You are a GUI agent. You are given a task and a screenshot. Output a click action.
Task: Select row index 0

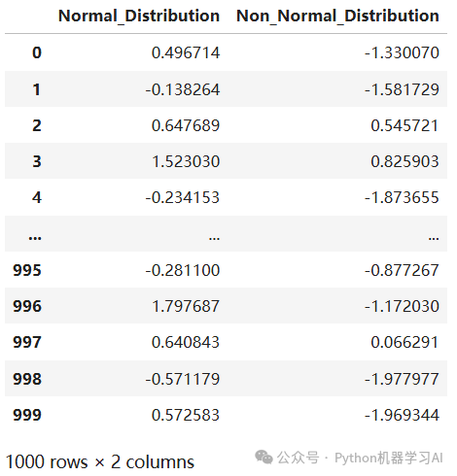[x=37, y=52]
